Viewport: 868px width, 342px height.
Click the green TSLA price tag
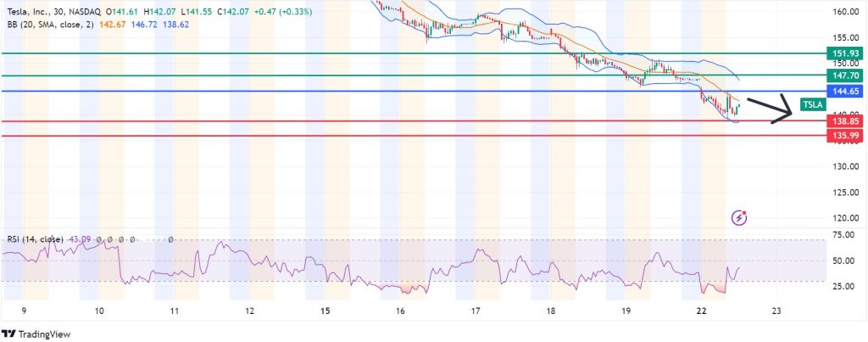[x=812, y=105]
